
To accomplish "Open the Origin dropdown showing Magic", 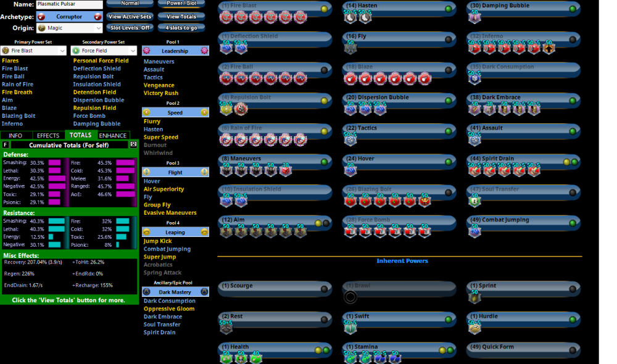I will 68,28.
